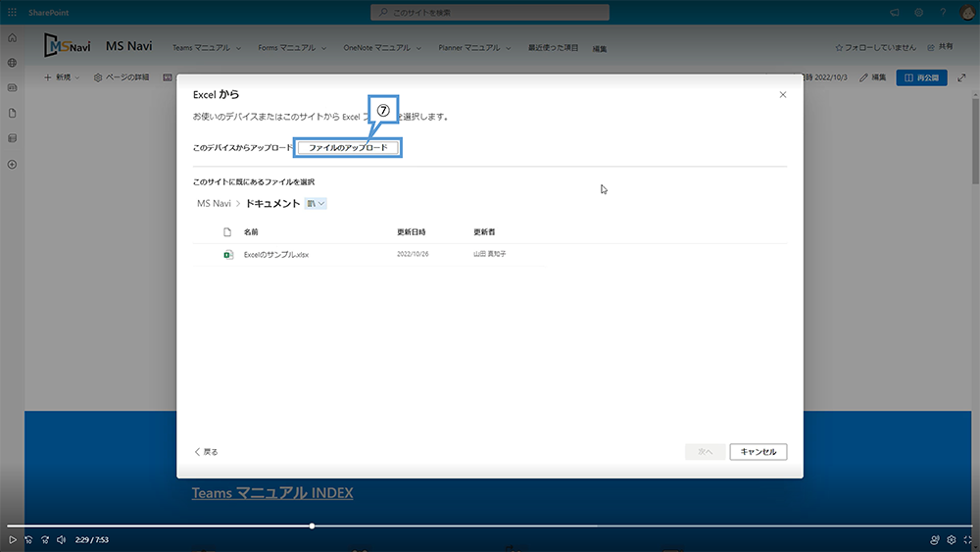980x552 pixels.
Task: Click the このサイトを検索 search box
Action: click(490, 13)
